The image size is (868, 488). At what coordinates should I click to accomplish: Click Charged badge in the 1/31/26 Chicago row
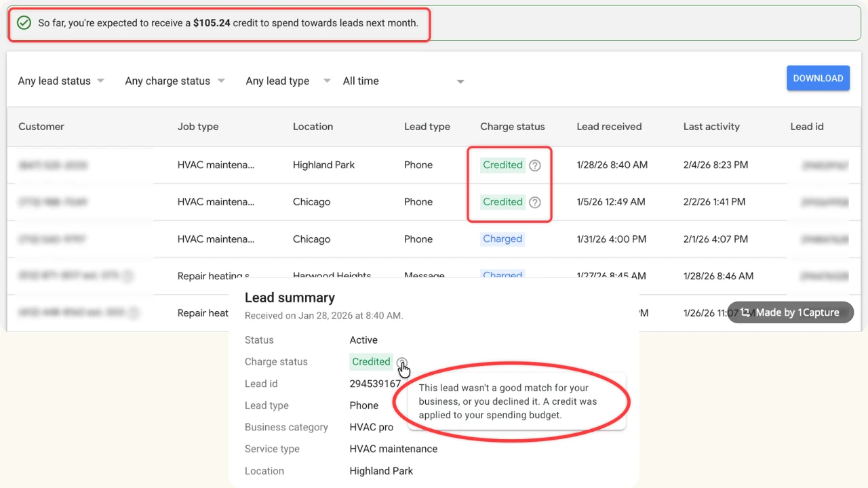coord(502,239)
